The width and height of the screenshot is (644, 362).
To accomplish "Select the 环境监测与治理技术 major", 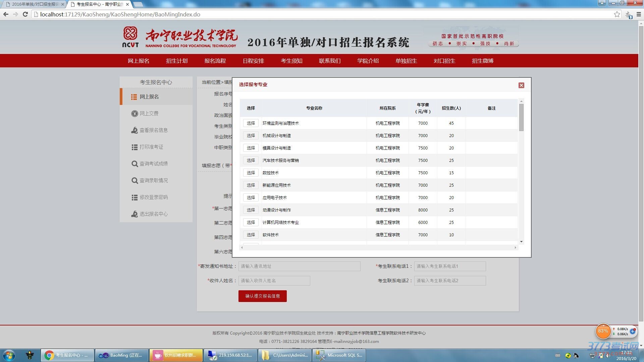I will click(x=251, y=123).
